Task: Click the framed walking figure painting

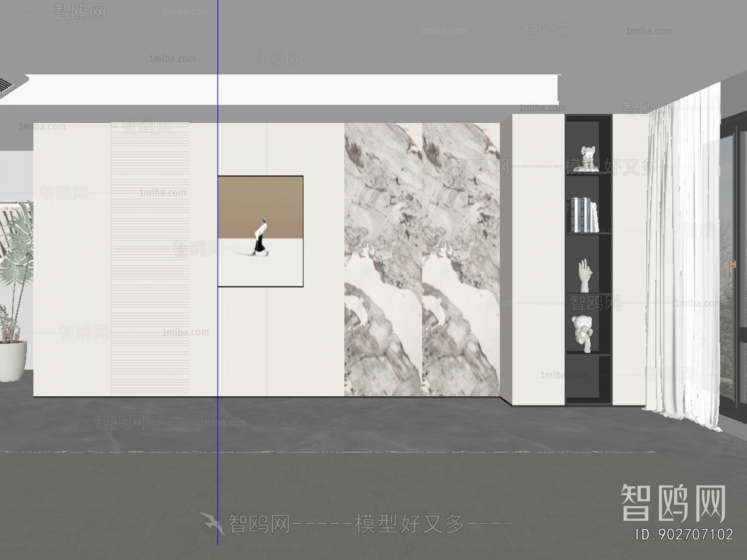Action: click(261, 231)
